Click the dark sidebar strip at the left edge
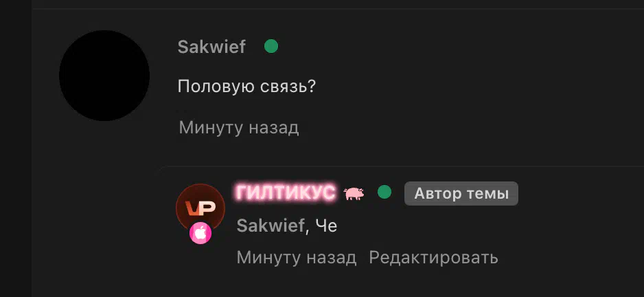This screenshot has height=297, width=644. (x=16, y=148)
